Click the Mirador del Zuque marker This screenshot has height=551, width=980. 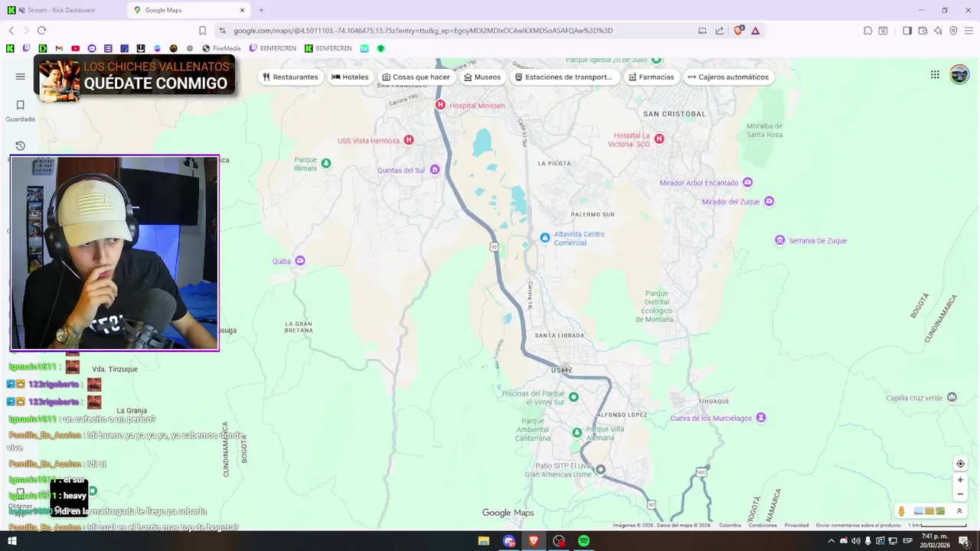(x=769, y=201)
